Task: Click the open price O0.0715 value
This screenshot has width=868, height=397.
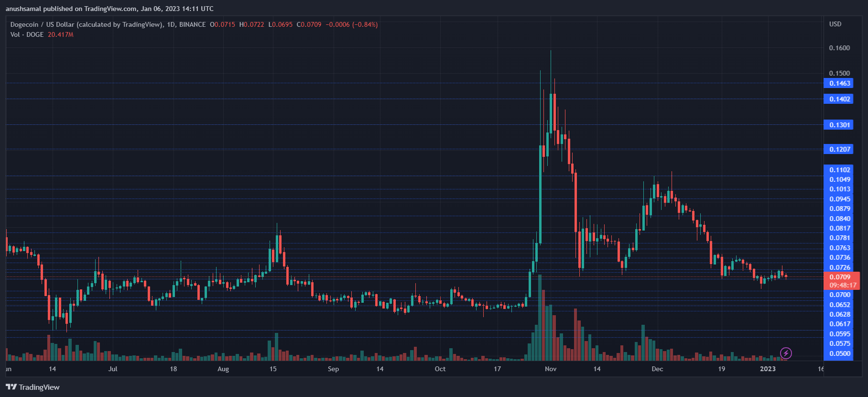Action: [223, 24]
